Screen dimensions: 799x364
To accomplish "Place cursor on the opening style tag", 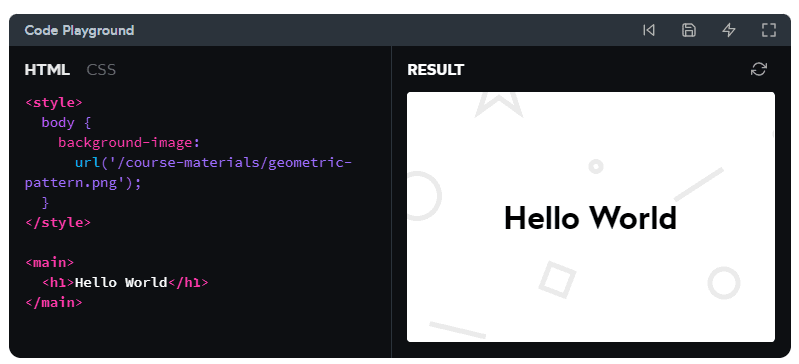I will click(x=54, y=102).
